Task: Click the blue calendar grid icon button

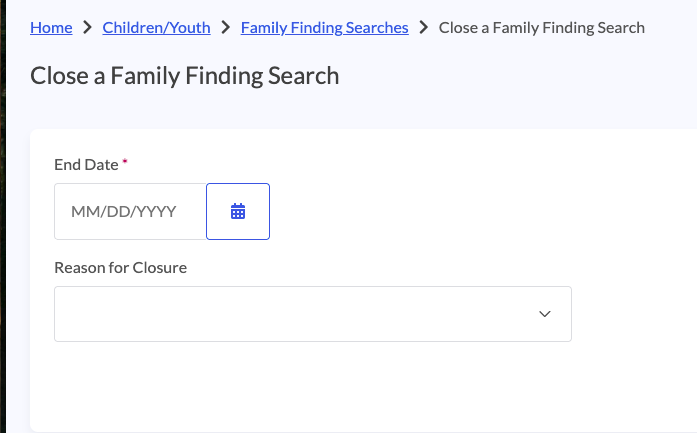Action: coord(238,212)
